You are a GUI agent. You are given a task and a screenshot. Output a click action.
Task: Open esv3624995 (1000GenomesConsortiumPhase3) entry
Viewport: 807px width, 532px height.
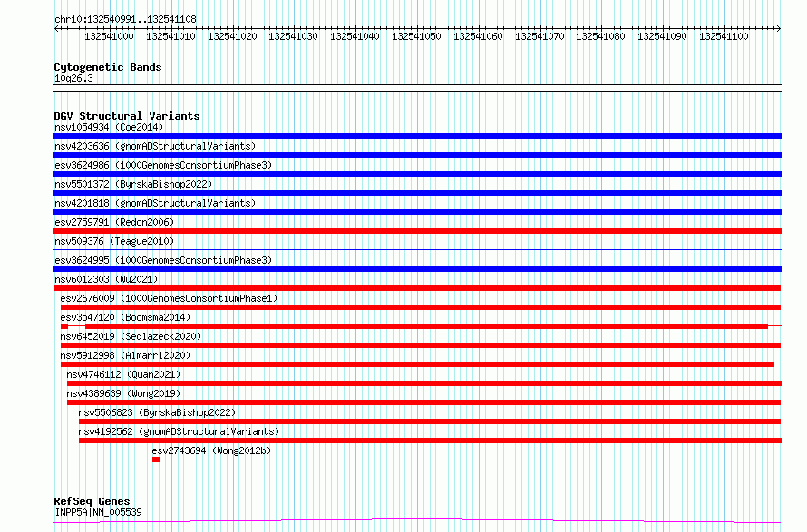pos(163,260)
